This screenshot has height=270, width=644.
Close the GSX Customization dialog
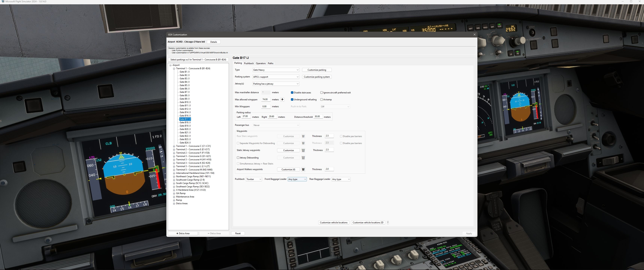[x=474, y=34]
